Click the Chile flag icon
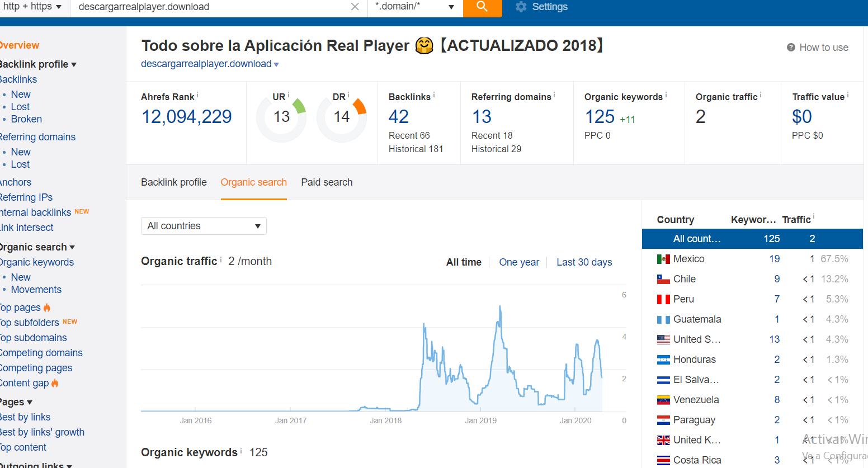The image size is (868, 468). point(663,279)
